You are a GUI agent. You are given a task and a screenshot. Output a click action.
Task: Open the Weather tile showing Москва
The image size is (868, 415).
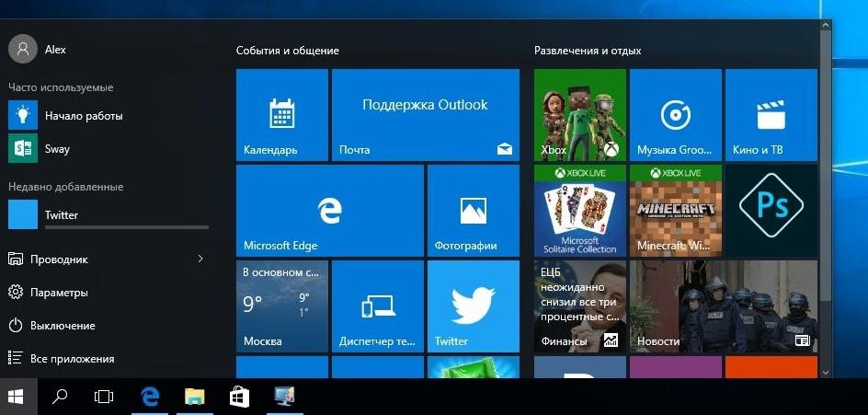(x=281, y=306)
